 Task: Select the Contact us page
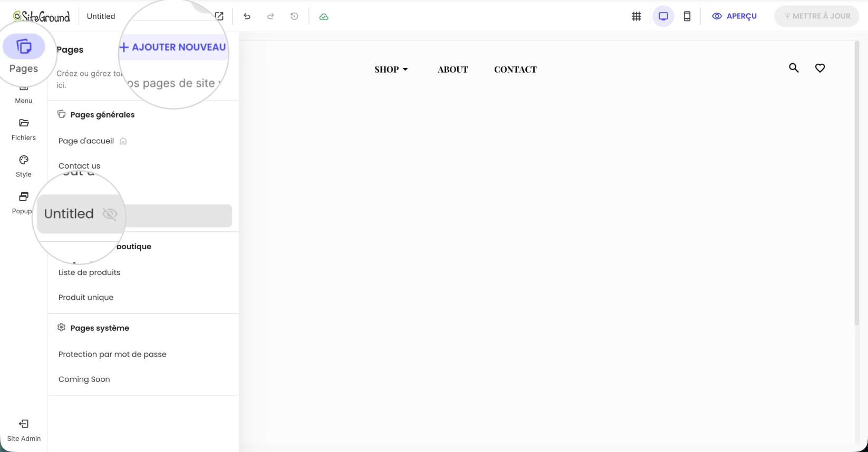79,166
